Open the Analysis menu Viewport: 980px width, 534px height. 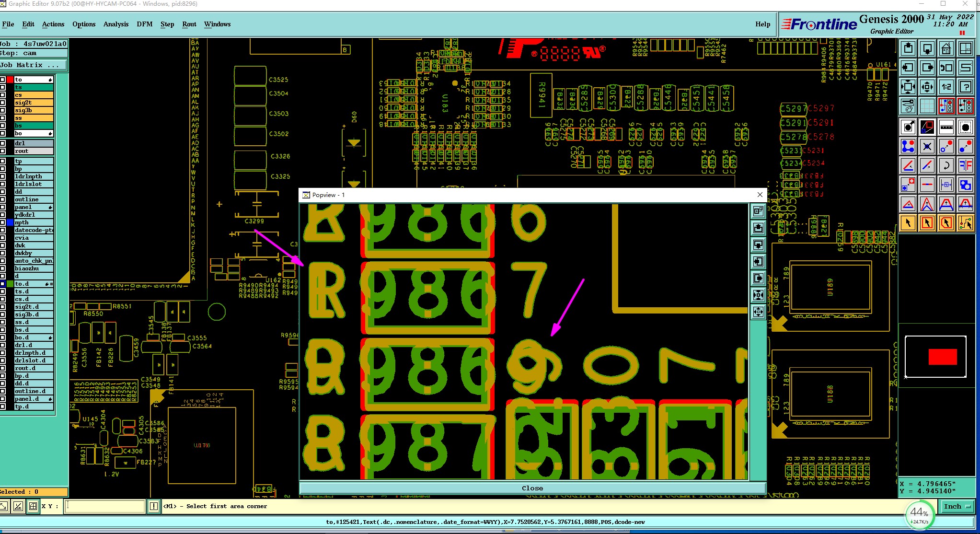(x=115, y=24)
